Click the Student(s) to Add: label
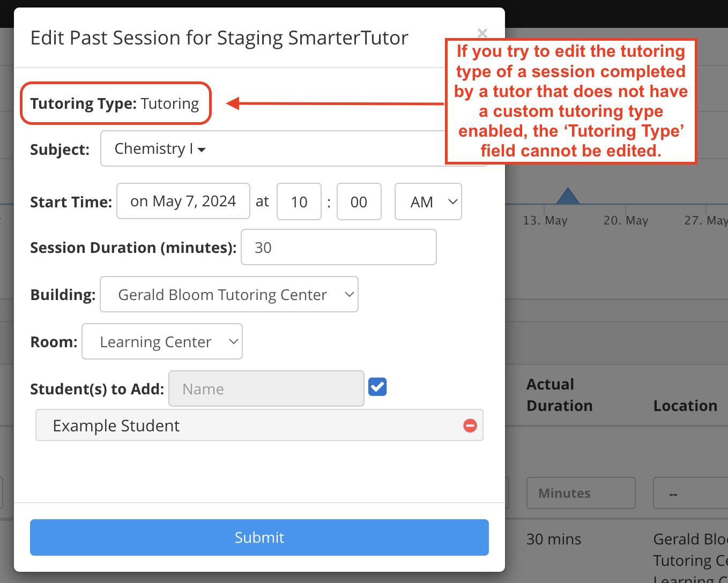This screenshot has width=728, height=583. coord(97,389)
